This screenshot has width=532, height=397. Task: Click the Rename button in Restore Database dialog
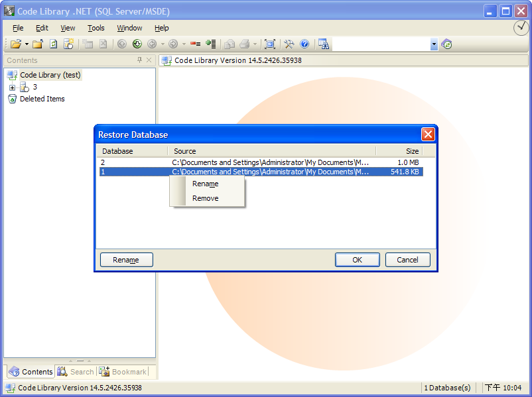click(x=127, y=260)
